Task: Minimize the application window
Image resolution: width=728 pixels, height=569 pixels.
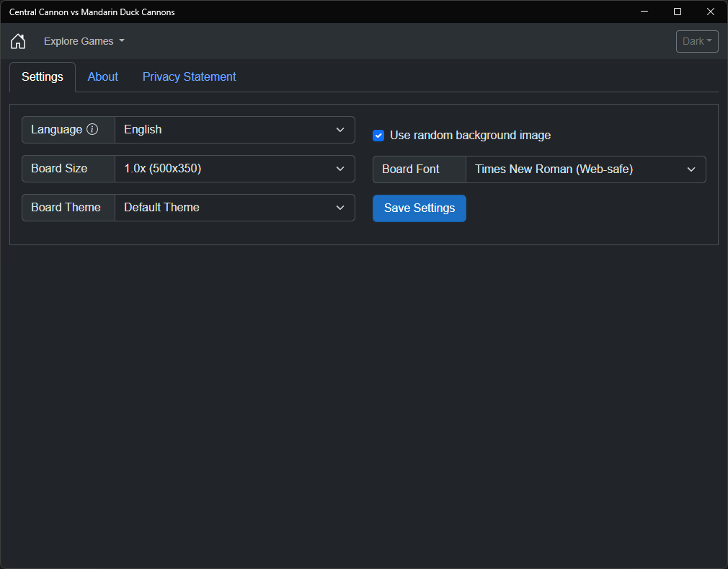Action: tap(644, 12)
